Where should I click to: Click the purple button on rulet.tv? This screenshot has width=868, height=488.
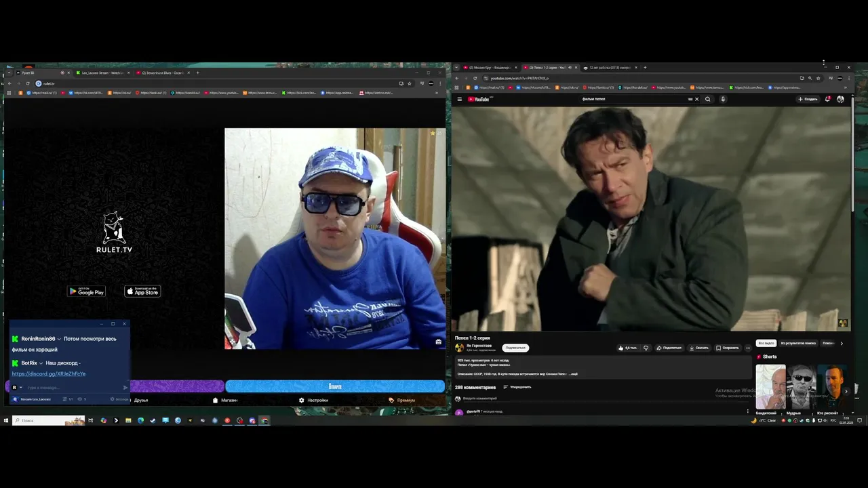coord(177,386)
